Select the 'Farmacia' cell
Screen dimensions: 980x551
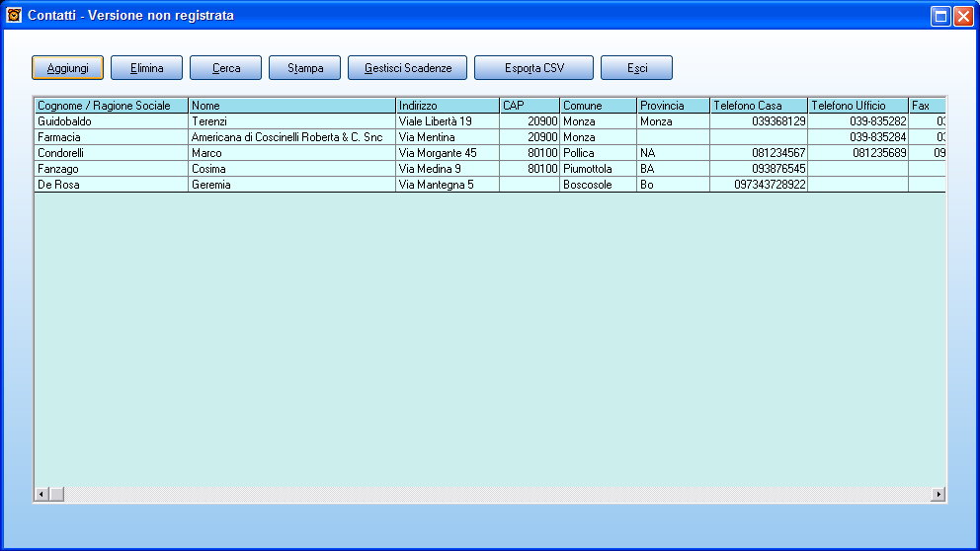(112, 137)
